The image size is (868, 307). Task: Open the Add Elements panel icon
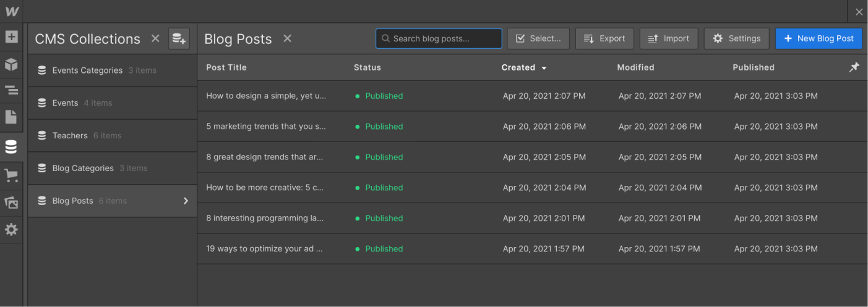11,37
